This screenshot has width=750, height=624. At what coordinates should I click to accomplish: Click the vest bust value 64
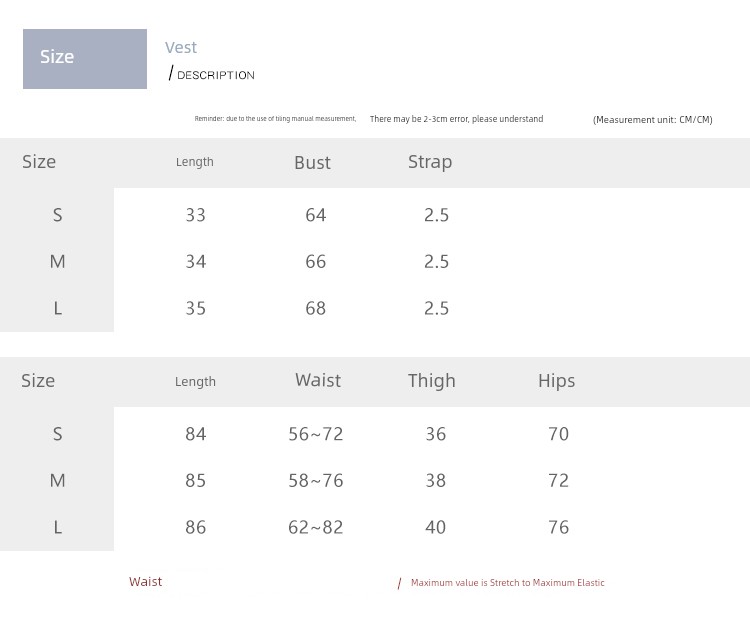pos(316,215)
